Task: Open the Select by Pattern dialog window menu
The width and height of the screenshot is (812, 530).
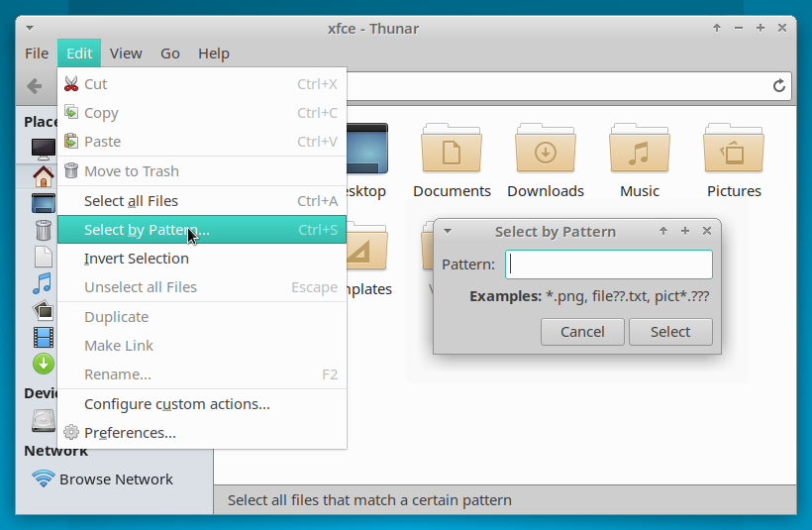Action: click(448, 231)
